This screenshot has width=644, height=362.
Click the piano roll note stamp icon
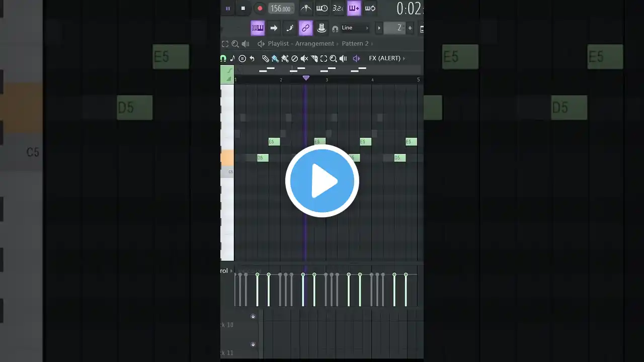coord(232,58)
